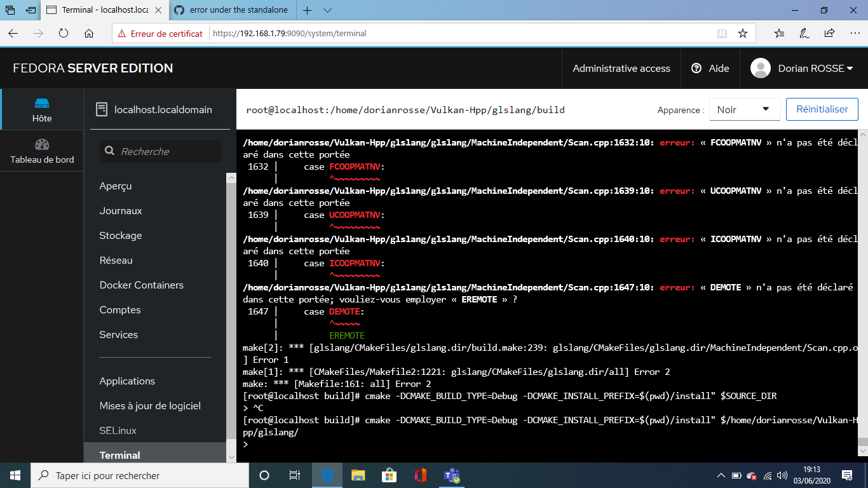The image size is (868, 488).
Task: Click inside the Recherche search field
Action: pyautogui.click(x=159, y=151)
